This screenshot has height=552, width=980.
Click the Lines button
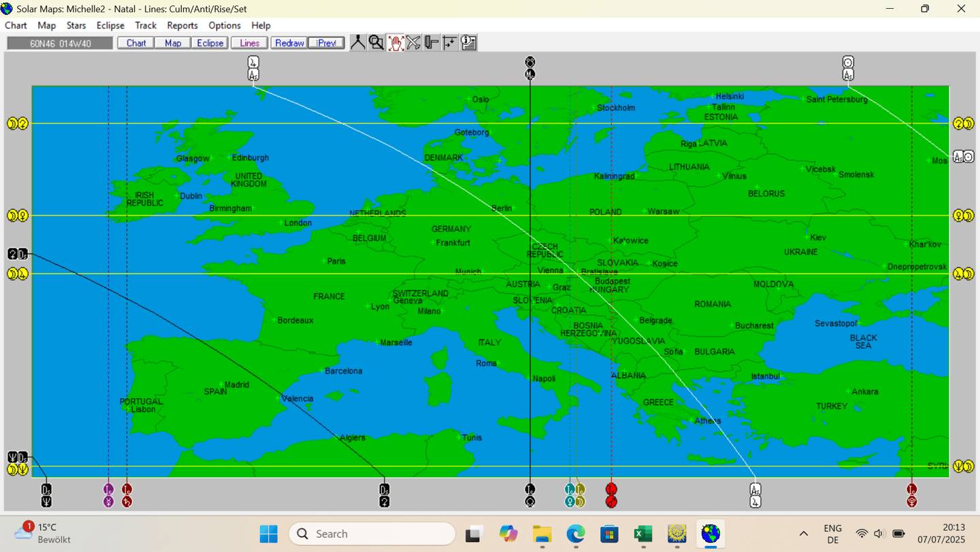[x=248, y=42]
